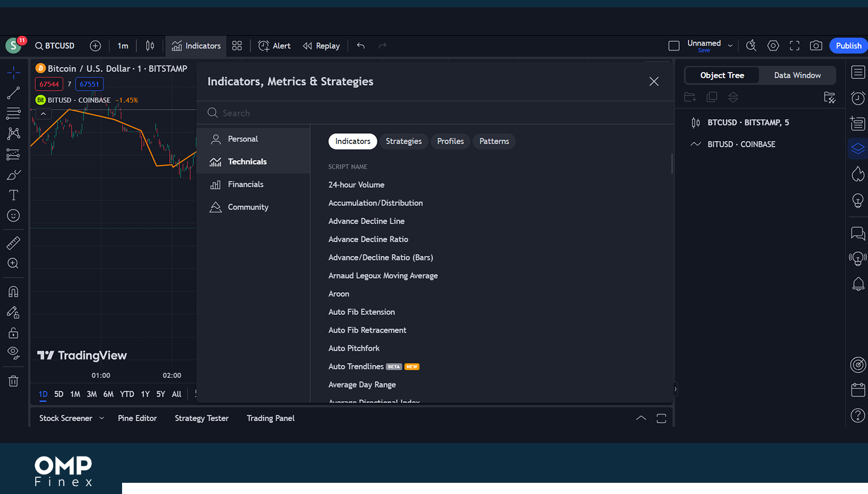Image resolution: width=868 pixels, height=494 pixels.
Task: Open chart settings gear icon
Action: click(x=773, y=46)
